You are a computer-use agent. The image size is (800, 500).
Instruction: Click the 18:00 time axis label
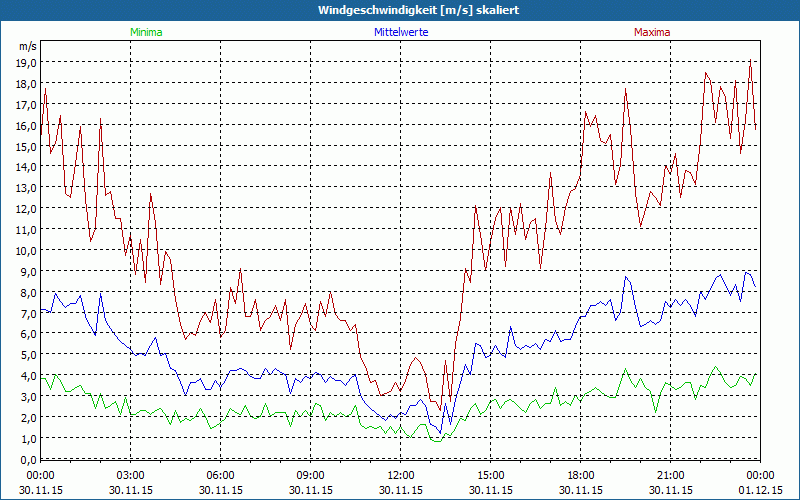(x=581, y=475)
